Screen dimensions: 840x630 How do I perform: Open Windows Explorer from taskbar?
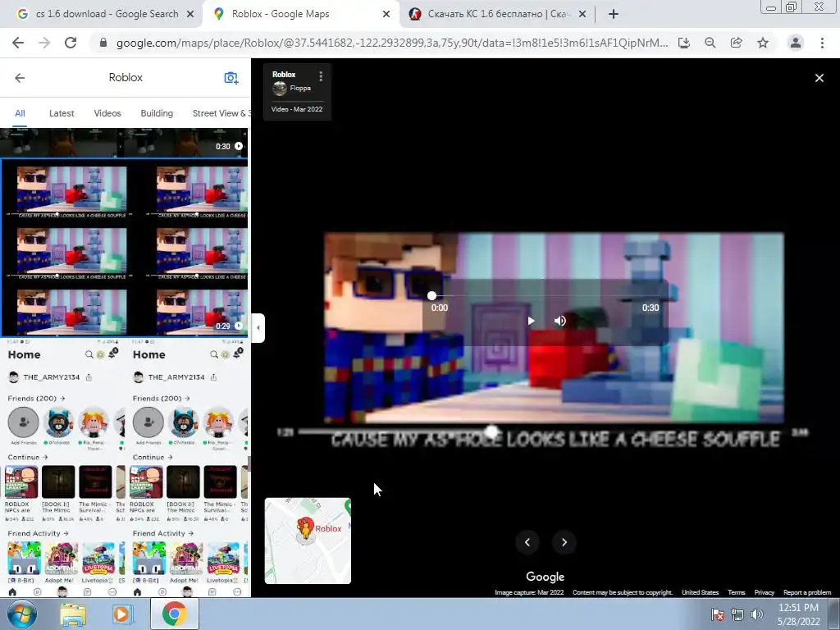[72, 614]
